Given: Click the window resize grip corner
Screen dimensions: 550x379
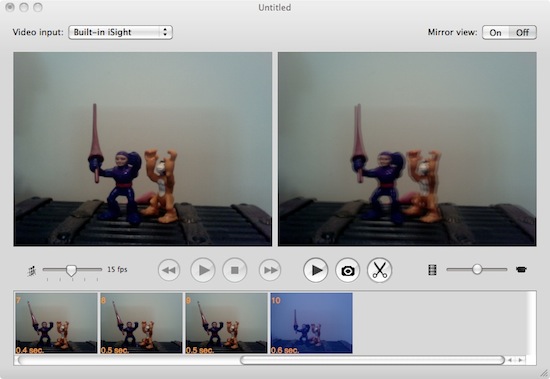Looking at the screenshot, I should coord(544,373).
